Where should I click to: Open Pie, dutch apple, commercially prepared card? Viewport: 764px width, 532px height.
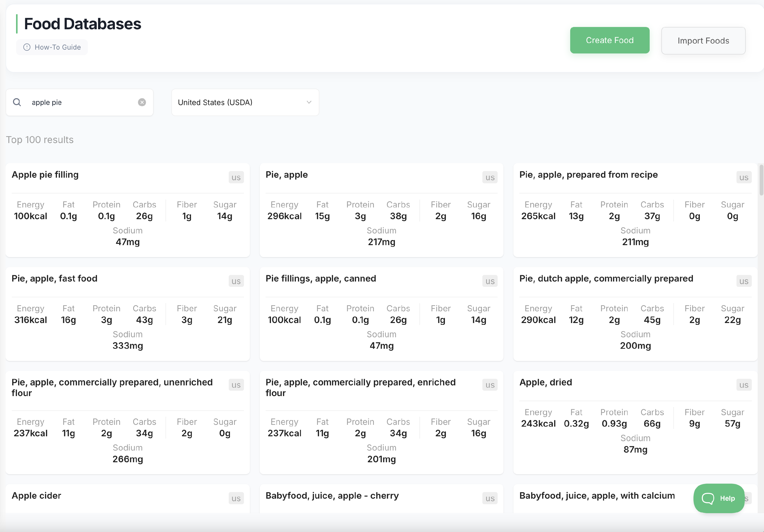pyautogui.click(x=606, y=279)
